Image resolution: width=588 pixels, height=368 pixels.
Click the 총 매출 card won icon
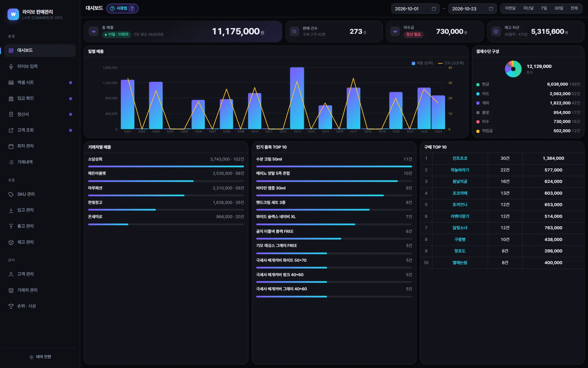tap(94, 32)
